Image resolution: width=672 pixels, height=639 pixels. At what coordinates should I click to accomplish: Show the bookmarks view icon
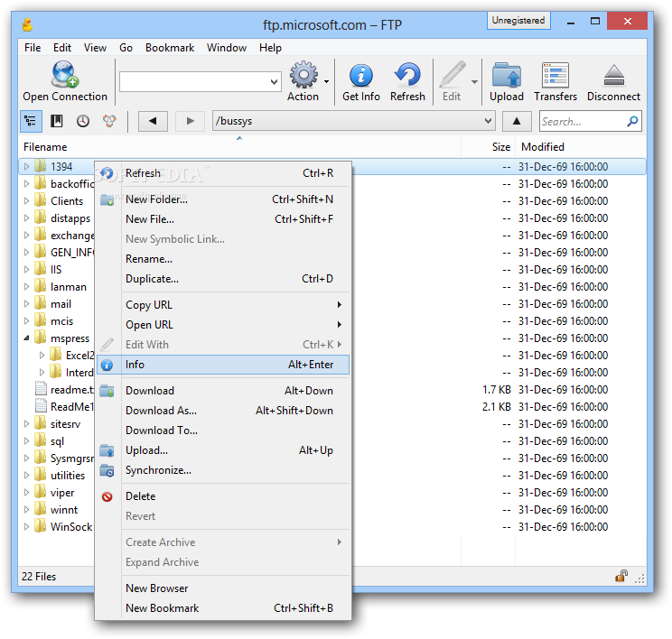57,121
